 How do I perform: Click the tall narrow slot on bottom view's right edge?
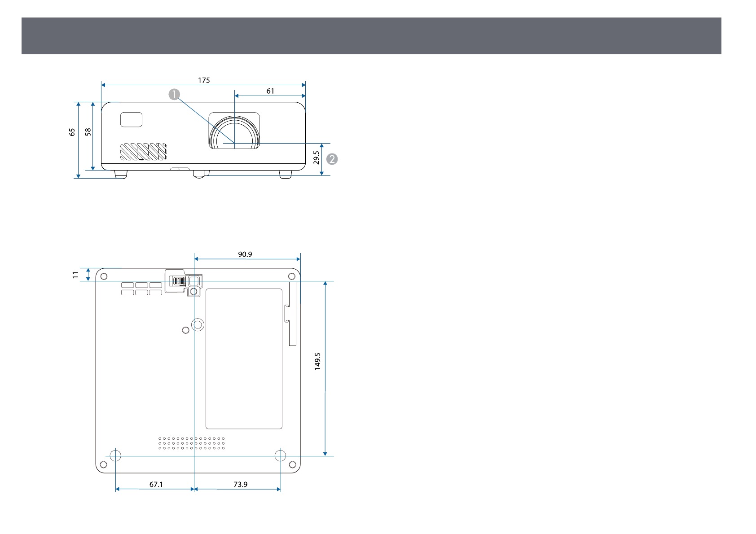[x=293, y=314]
